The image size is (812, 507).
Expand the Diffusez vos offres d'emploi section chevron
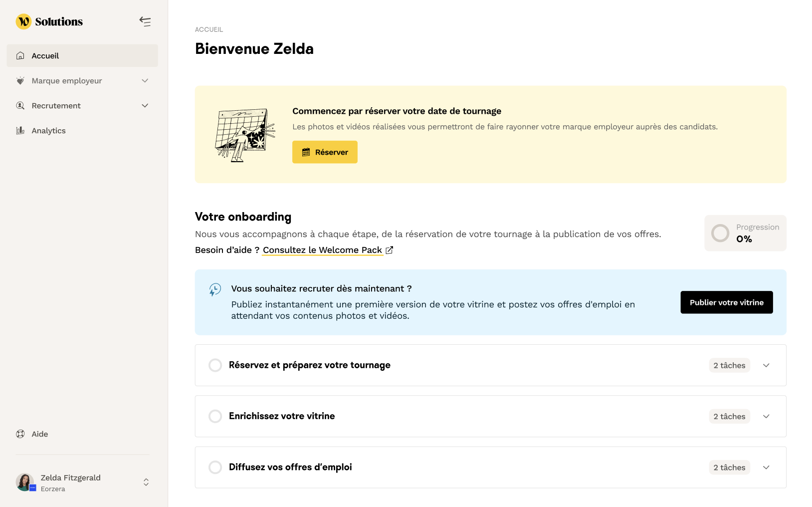766,467
